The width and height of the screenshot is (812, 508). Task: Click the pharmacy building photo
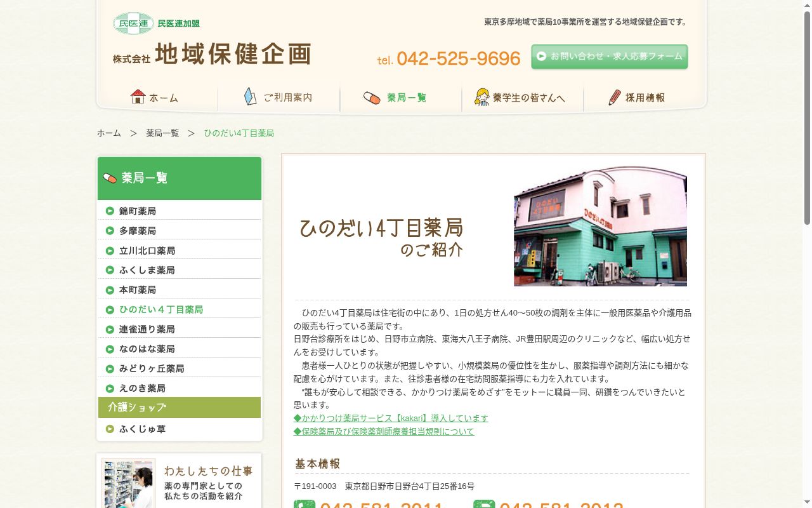click(x=600, y=226)
